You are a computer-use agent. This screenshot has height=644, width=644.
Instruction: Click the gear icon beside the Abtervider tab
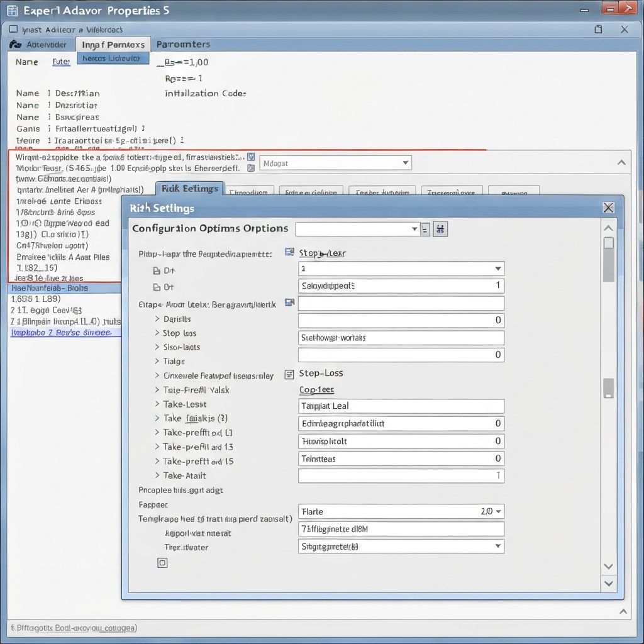click(15, 44)
